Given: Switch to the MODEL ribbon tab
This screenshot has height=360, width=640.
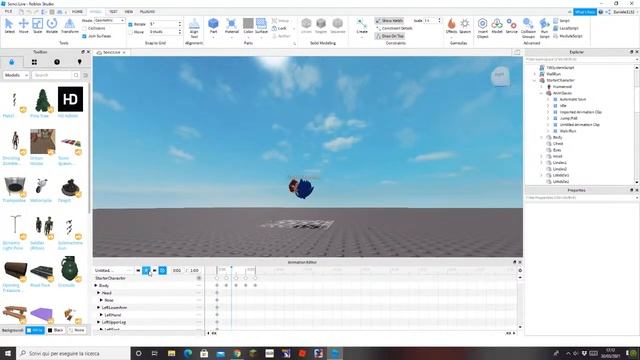Looking at the screenshot, I should 96,11.
